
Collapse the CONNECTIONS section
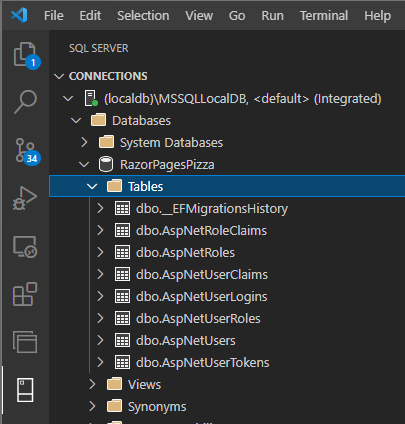59,76
